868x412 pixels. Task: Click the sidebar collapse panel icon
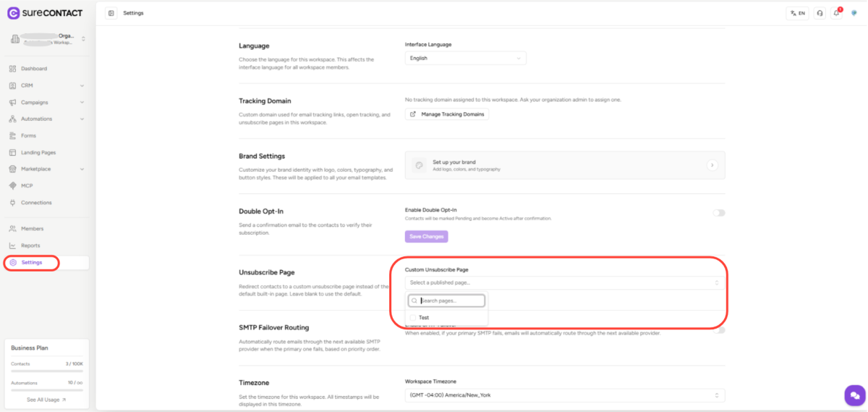tap(111, 13)
